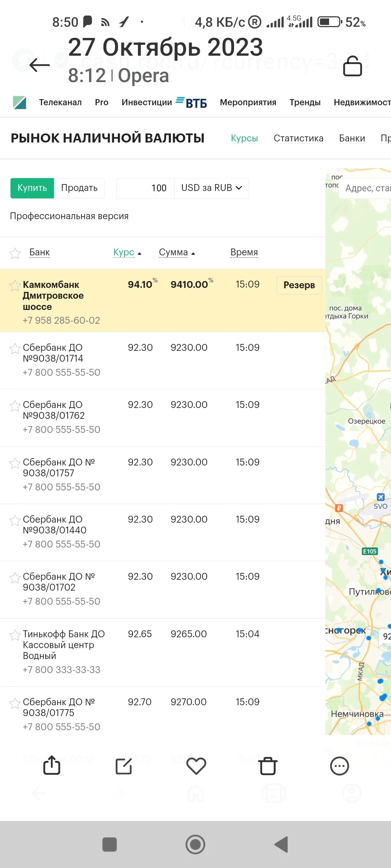Screen dimensions: 391x868
Task: Tap the heart favorite icon
Action: click(196, 766)
